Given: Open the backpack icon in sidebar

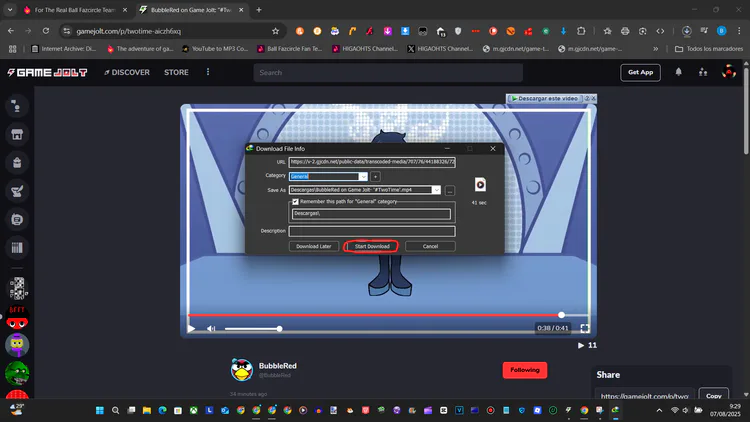Looking at the screenshot, I should (x=17, y=163).
